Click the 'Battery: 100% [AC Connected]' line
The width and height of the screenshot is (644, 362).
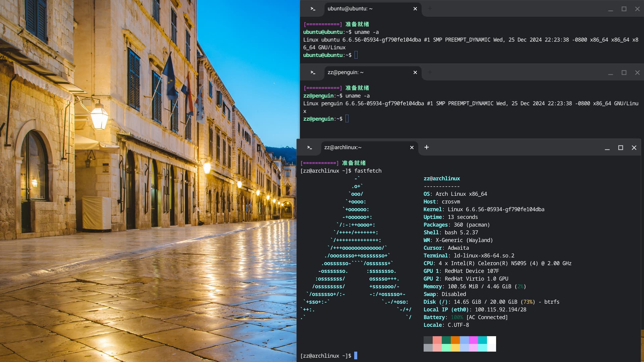click(x=466, y=317)
